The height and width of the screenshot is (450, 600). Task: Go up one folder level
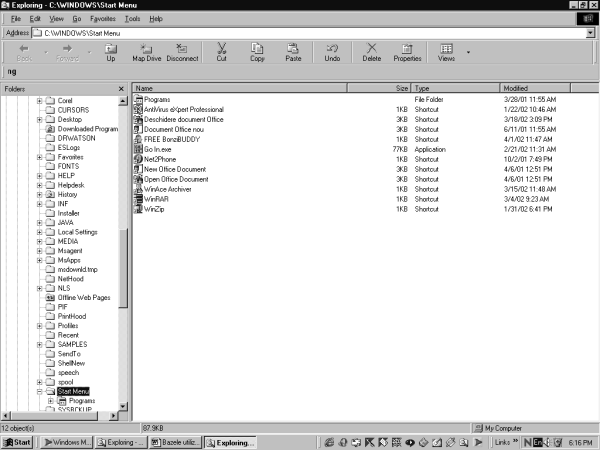tap(111, 52)
